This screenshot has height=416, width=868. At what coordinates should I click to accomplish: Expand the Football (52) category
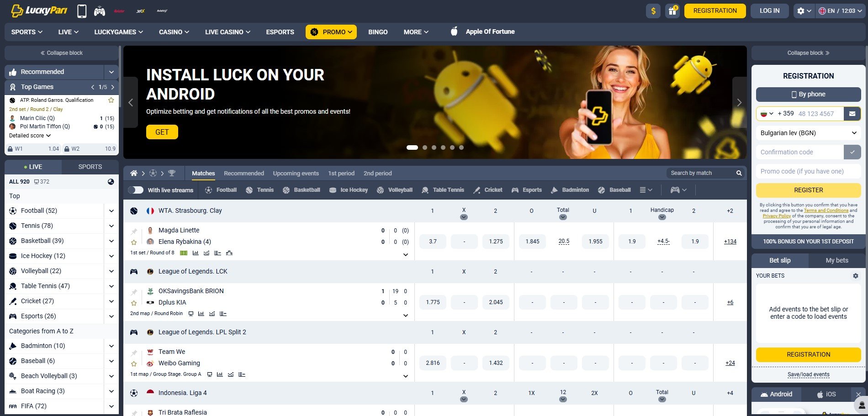tap(111, 211)
